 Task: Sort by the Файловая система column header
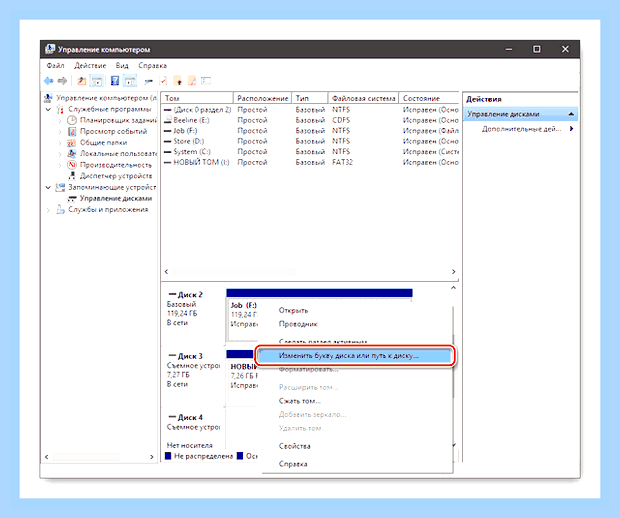(x=363, y=98)
